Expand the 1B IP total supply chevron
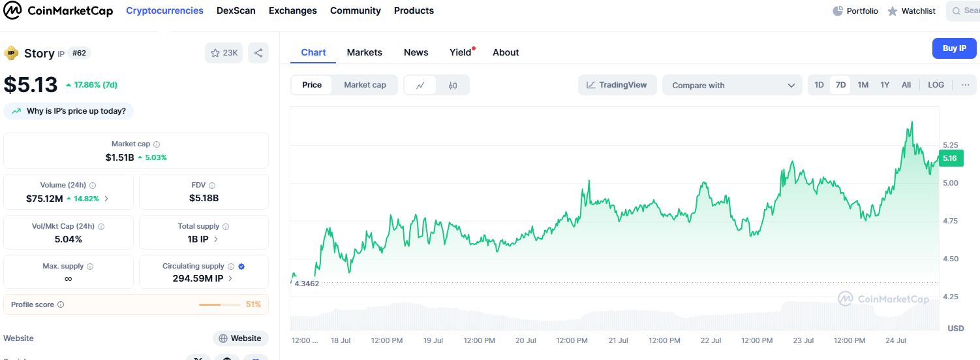 point(216,239)
